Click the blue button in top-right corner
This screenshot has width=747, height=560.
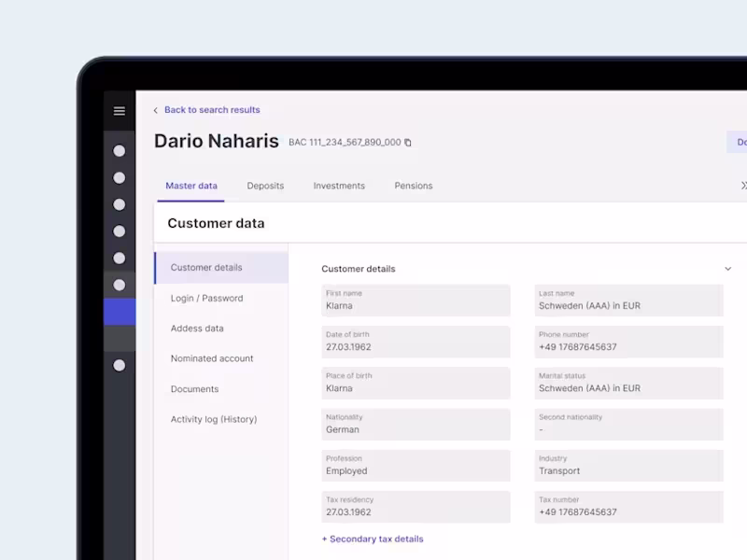tap(740, 142)
